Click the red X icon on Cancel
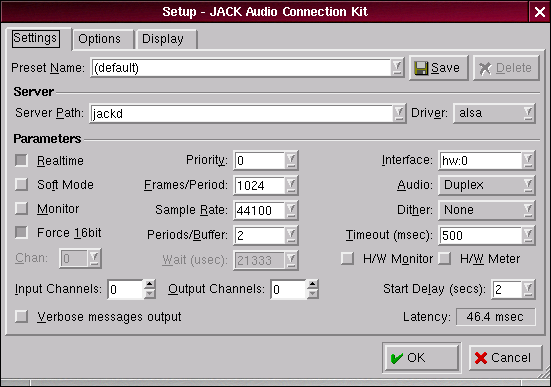The height and width of the screenshot is (387, 551). click(x=481, y=358)
